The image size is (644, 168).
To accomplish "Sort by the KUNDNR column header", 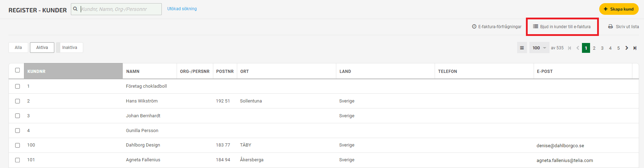I will (73, 71).
